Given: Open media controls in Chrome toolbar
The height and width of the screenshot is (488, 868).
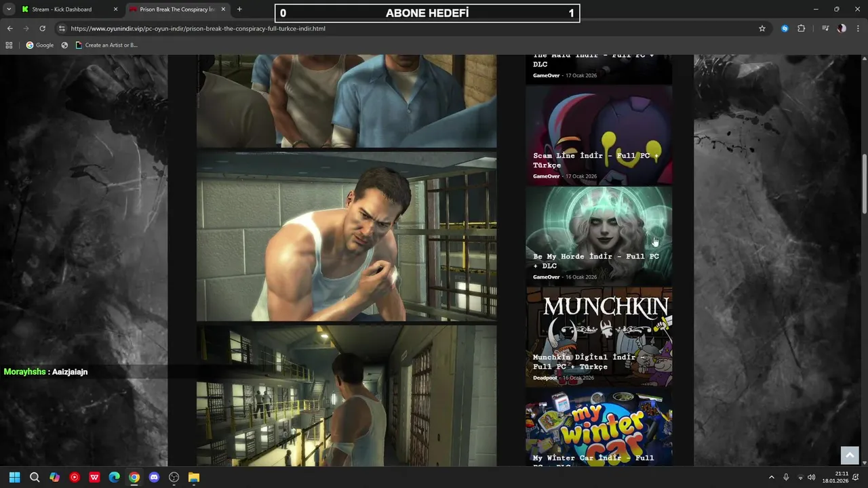Looking at the screenshot, I should coord(825,28).
